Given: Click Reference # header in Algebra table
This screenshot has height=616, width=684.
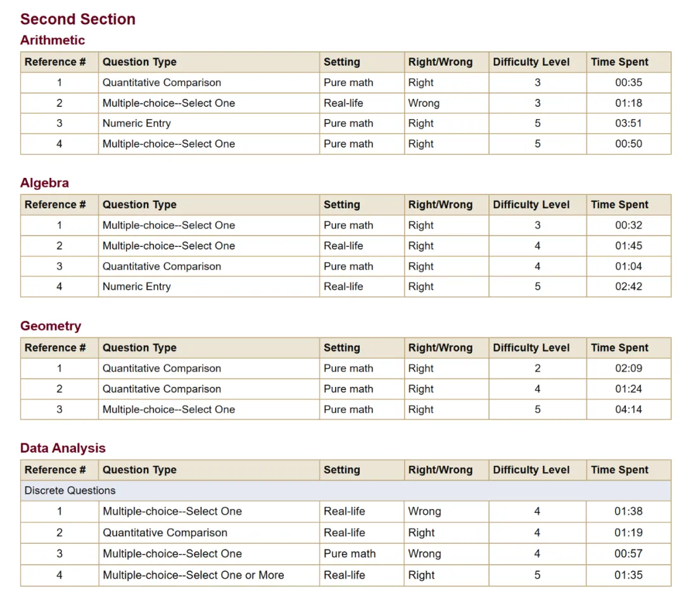Looking at the screenshot, I should [x=55, y=205].
